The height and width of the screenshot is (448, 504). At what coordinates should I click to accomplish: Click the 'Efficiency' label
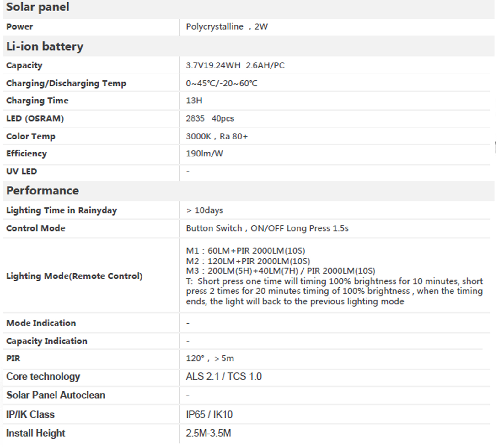point(26,154)
